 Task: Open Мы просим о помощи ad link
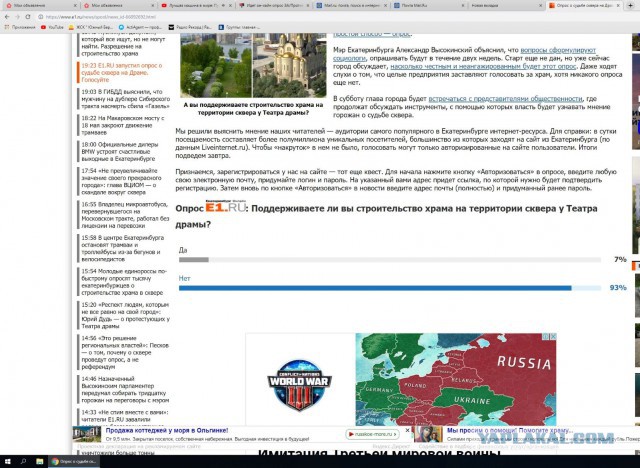click(509, 430)
